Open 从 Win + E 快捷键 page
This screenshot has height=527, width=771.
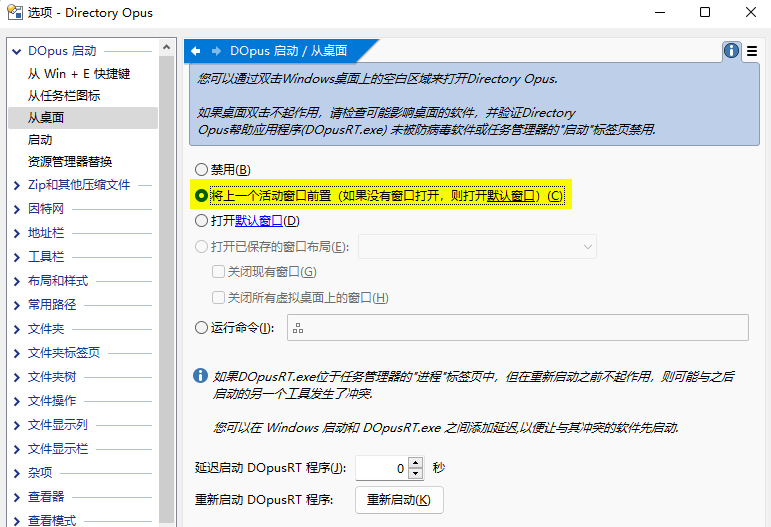point(79,74)
